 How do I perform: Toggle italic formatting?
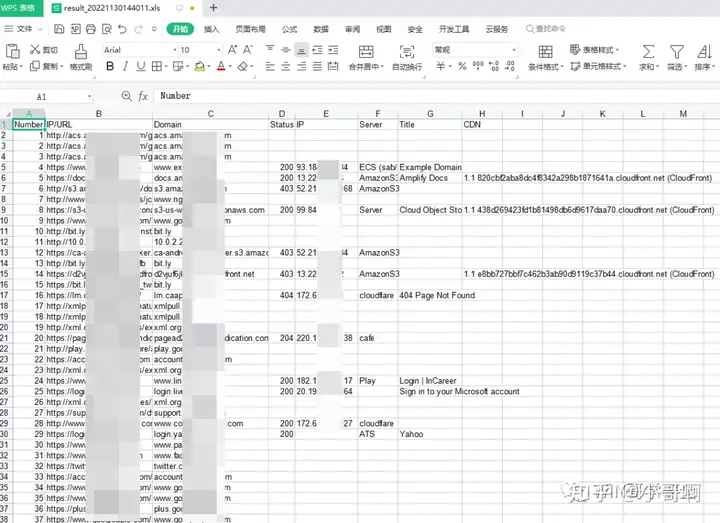tap(125, 67)
